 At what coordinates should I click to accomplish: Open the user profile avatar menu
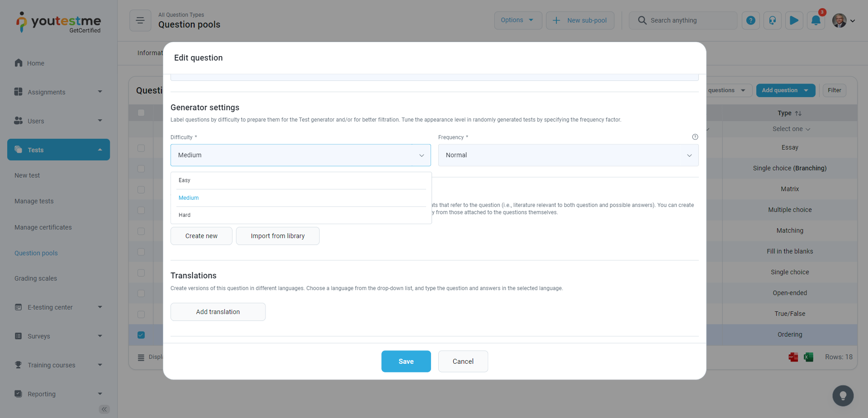pos(843,20)
